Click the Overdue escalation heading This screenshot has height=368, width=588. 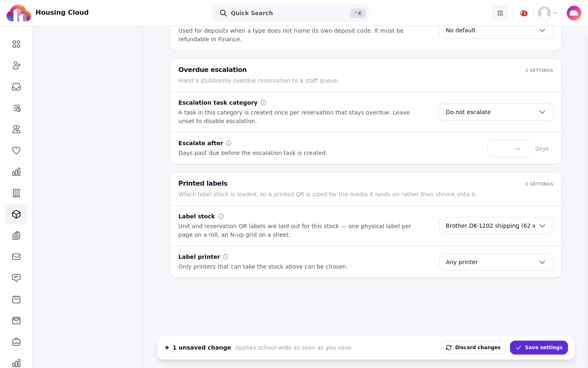click(x=212, y=70)
